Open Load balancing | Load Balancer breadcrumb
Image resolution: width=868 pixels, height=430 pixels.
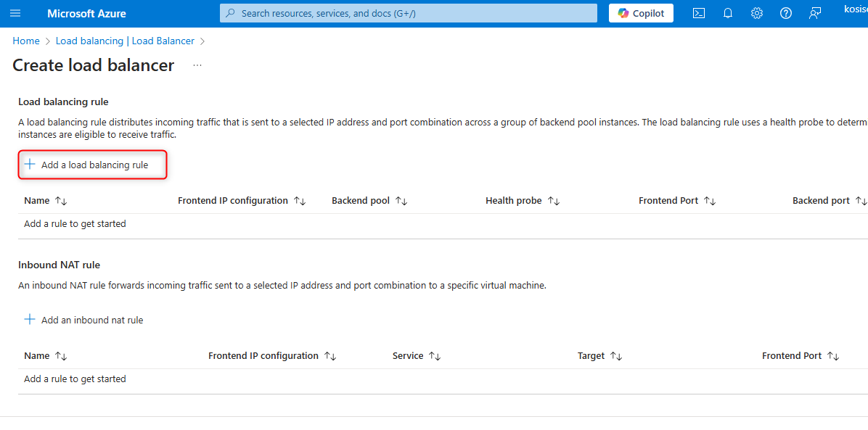tap(125, 41)
